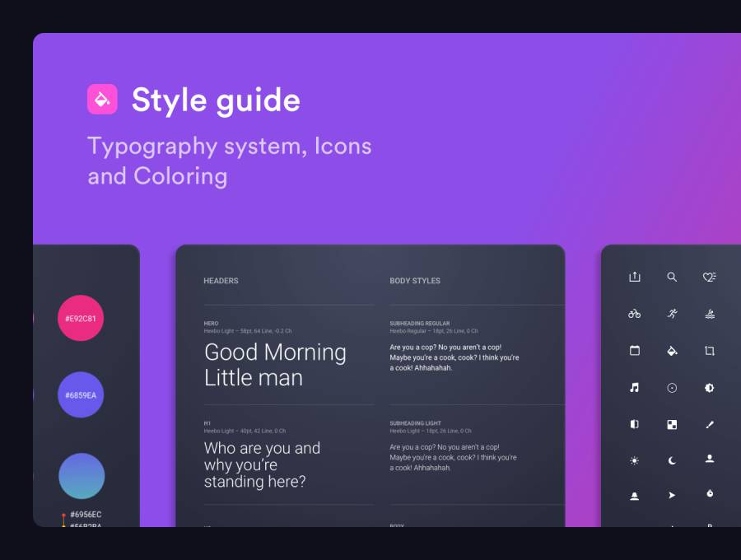Pick the purple #6859EA color swatch

[x=81, y=395]
